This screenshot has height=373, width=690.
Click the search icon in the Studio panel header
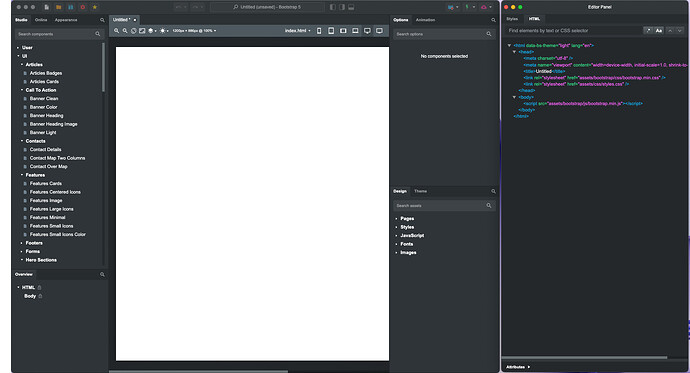click(103, 20)
